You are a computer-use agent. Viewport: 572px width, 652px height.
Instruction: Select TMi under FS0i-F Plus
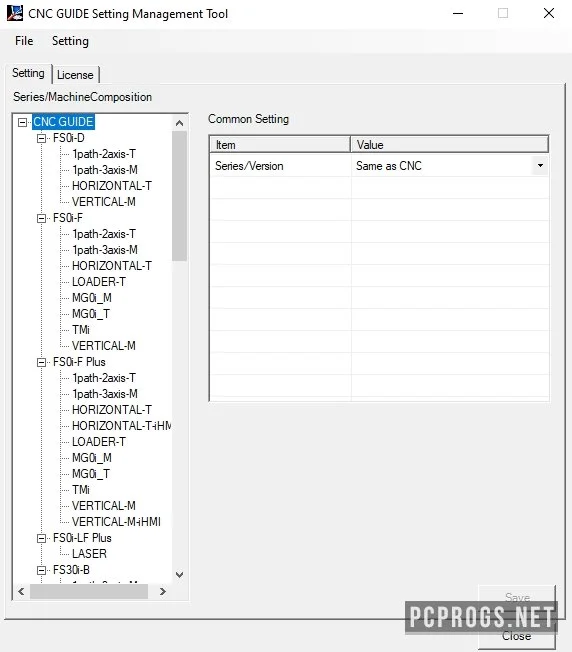click(81, 490)
